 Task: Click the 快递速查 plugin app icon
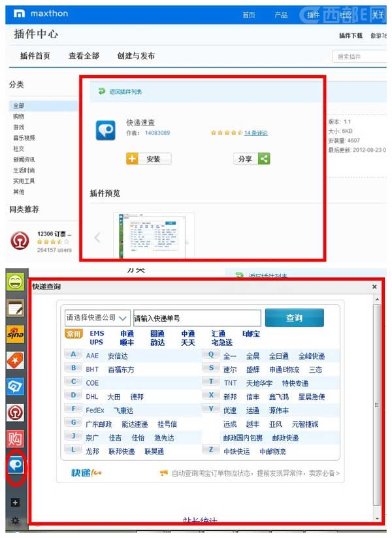coord(106,130)
